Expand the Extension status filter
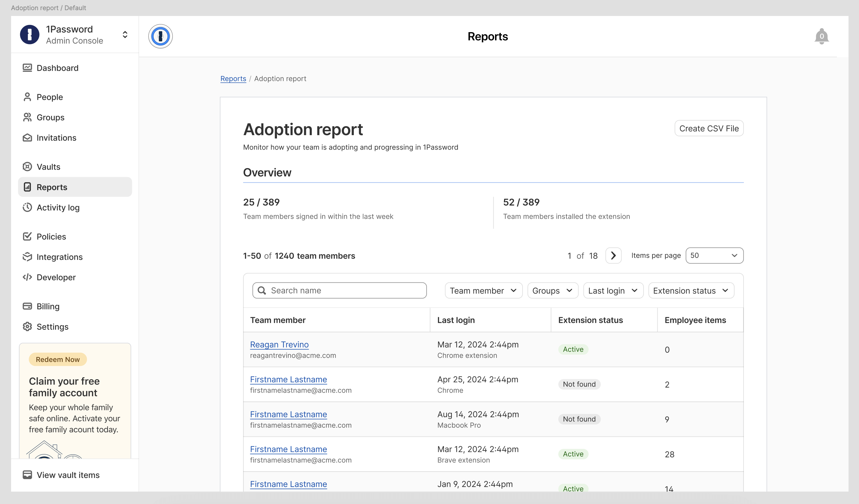 click(x=691, y=290)
